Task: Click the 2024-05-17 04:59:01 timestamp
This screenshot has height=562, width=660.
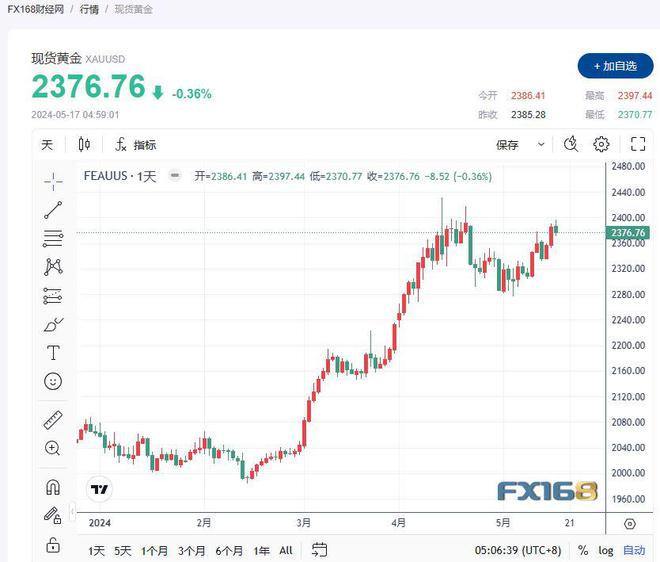Action: tap(75, 115)
